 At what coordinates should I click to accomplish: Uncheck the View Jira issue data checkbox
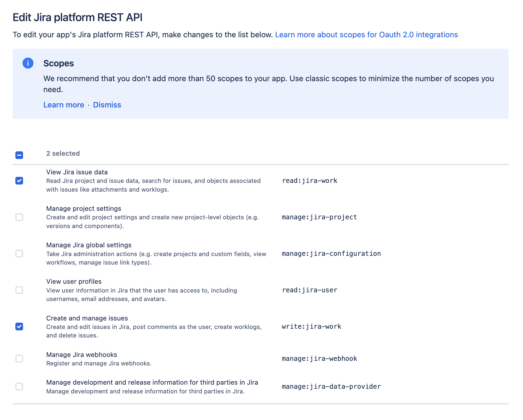click(x=19, y=181)
